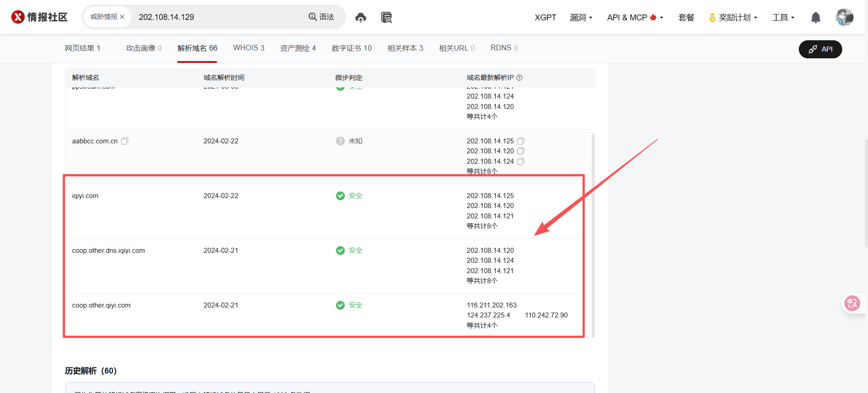Click the cloud upload icon
This screenshot has width=868, height=393.
pos(360,18)
